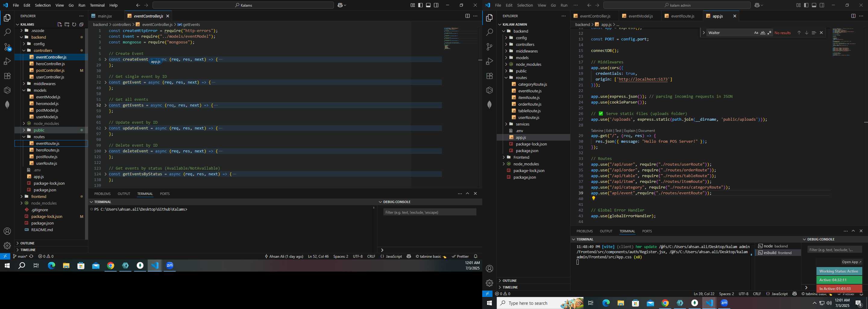The image size is (868, 309).
Task: Open Source Control in kalam admin window
Action: pos(489,47)
